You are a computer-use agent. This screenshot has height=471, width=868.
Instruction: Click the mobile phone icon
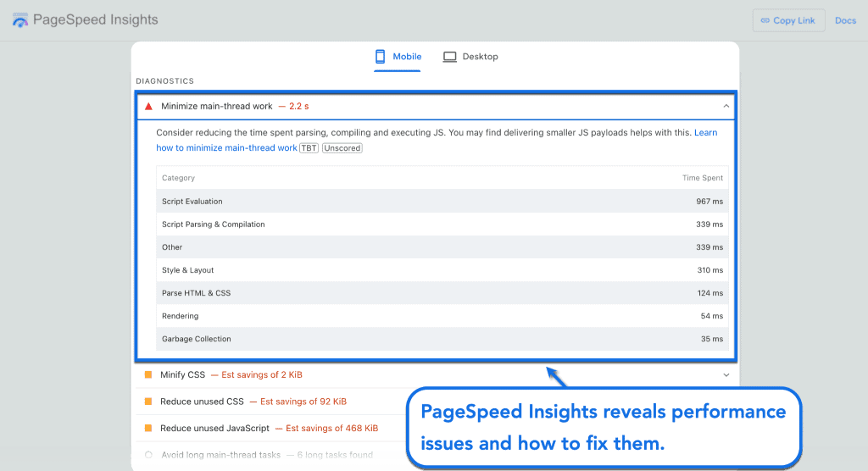pos(381,57)
